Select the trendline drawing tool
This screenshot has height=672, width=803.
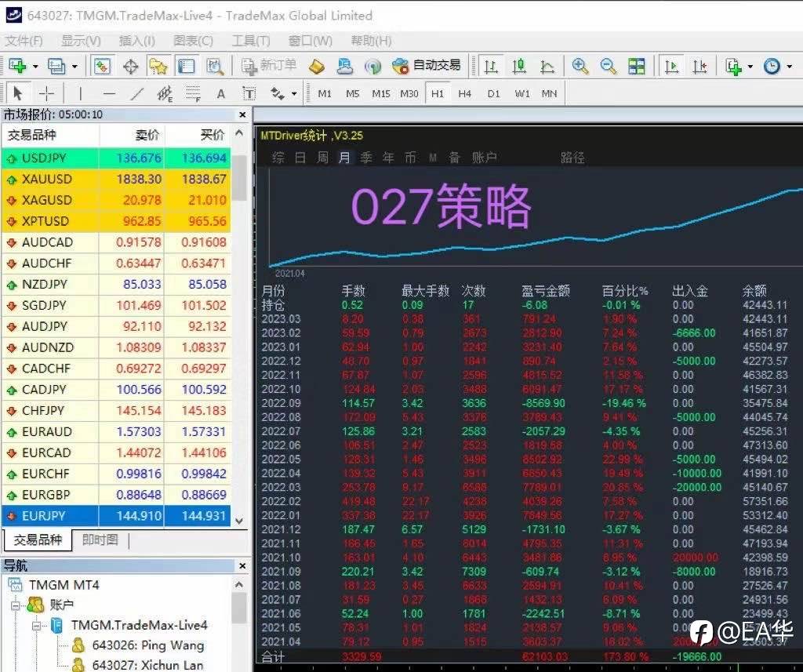click(136, 94)
